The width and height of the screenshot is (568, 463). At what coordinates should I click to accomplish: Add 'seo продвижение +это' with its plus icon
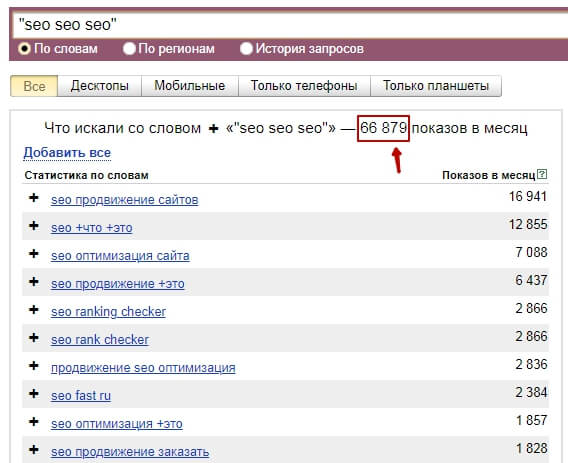tap(34, 281)
